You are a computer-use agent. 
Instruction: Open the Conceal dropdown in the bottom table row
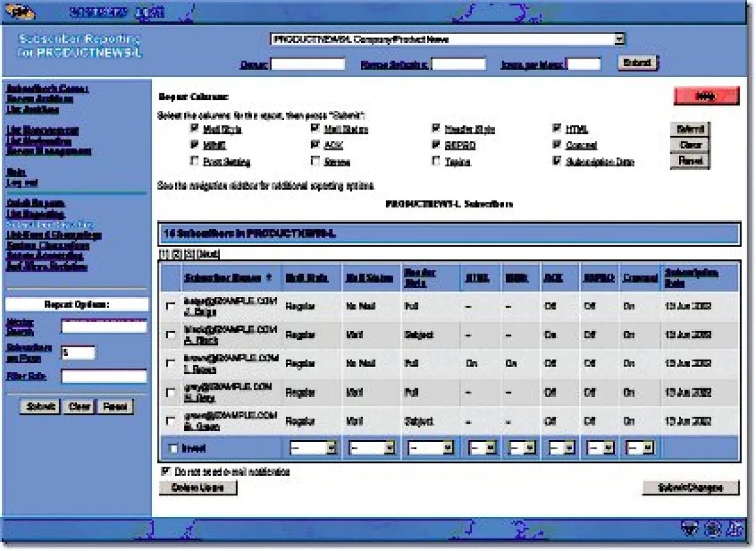[x=640, y=448]
